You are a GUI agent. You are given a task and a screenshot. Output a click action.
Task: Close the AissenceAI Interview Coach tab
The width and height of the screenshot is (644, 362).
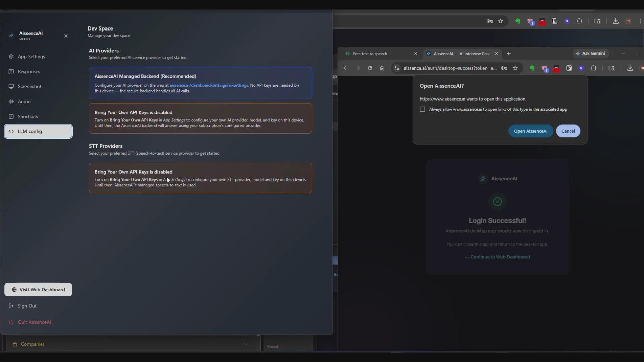coord(497,54)
